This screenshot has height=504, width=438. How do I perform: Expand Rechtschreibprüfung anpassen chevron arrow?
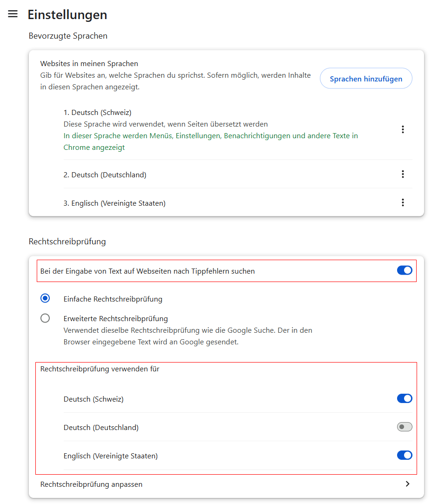(407, 484)
